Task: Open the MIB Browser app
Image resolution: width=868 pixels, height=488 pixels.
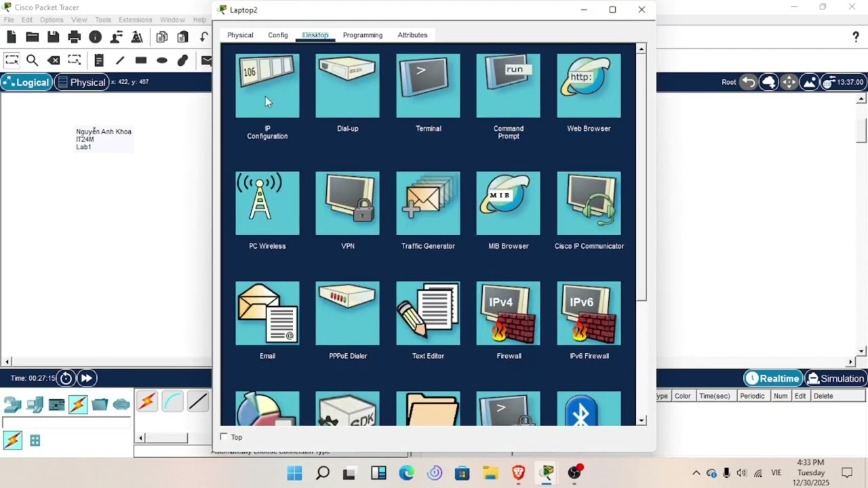Action: [508, 203]
